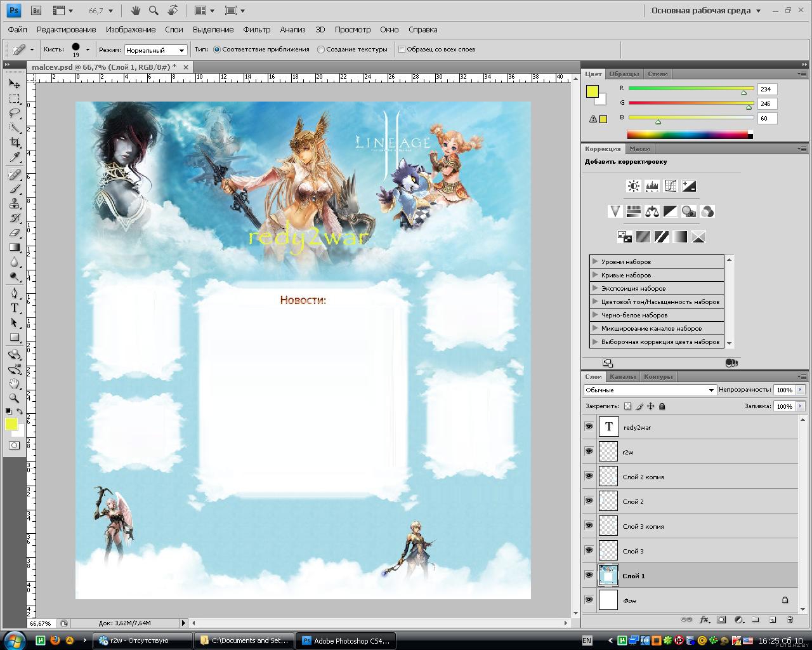Add a Brightness/Contrast adjustment
This screenshot has height=650, width=812.
pyautogui.click(x=633, y=186)
